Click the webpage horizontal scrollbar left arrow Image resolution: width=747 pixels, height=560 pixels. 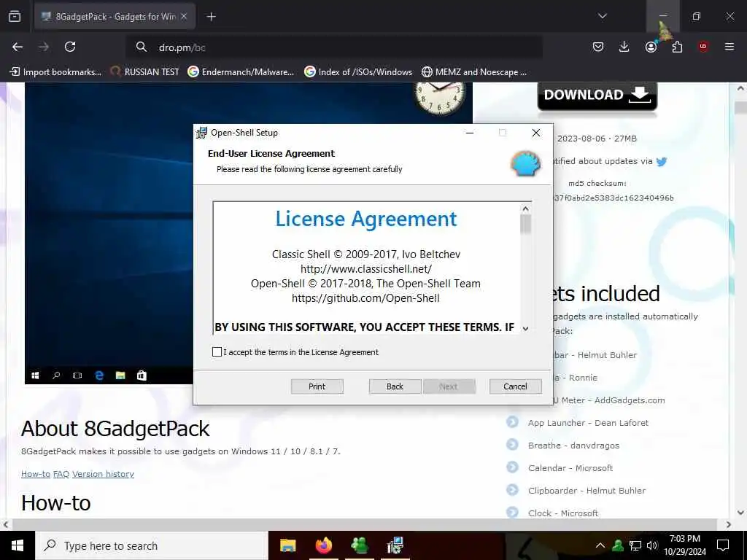click(5, 524)
